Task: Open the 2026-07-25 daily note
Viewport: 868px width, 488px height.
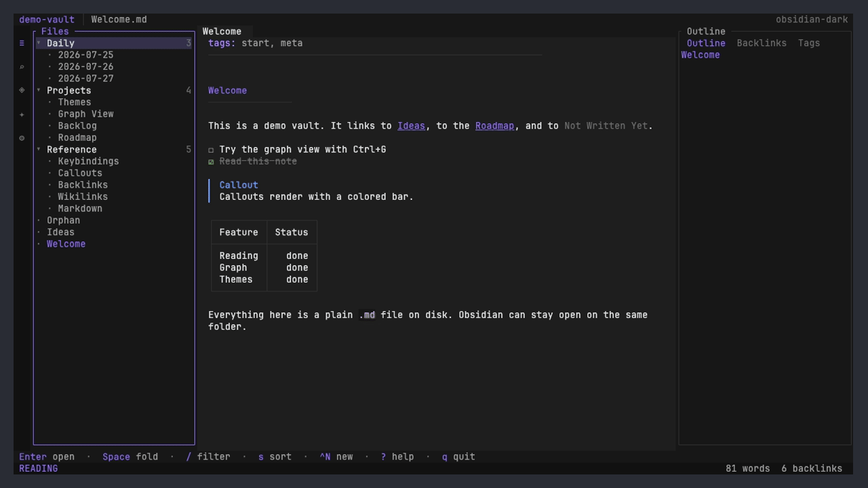Action: pos(85,55)
